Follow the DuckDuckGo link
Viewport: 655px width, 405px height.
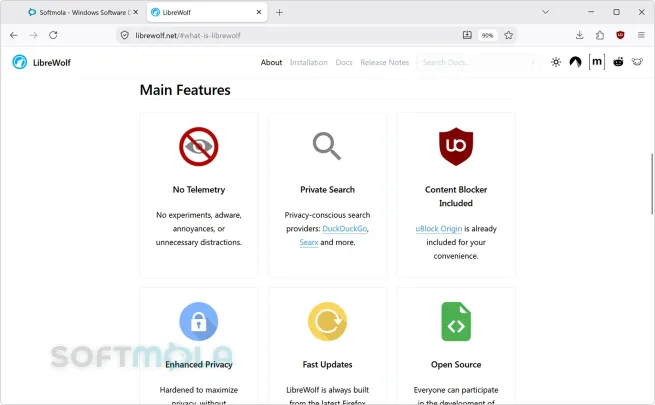[345, 229]
